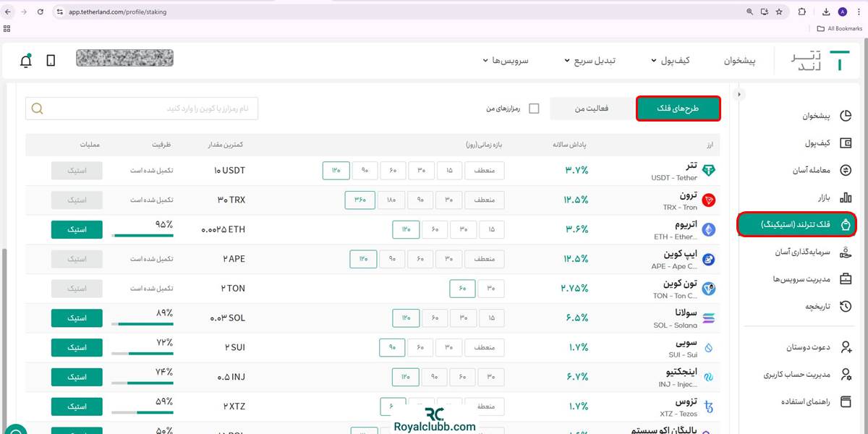868x434 pixels.
Task: Open the پیشخوان header menu item
Action: 740,61
